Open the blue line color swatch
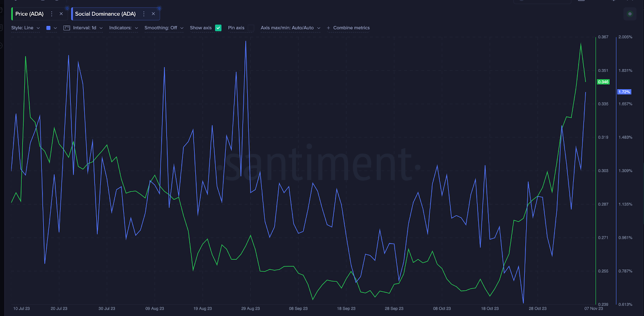 (x=48, y=28)
